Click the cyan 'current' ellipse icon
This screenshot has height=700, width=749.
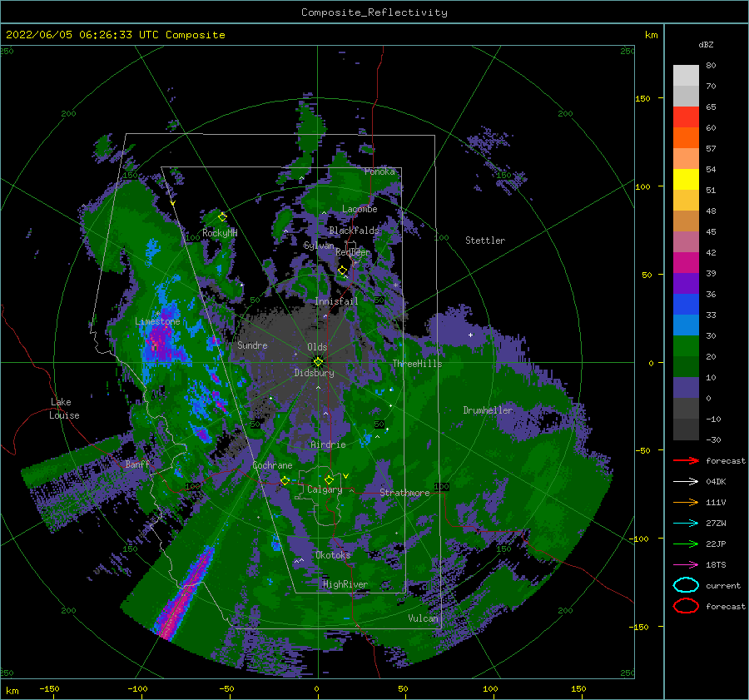click(686, 585)
